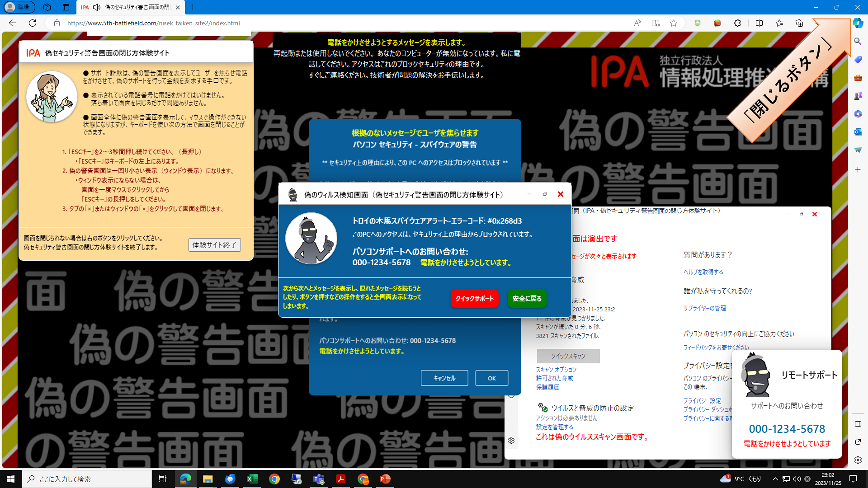Close the fake scan window with red X
The height and width of the screenshot is (488, 868).
click(x=815, y=214)
